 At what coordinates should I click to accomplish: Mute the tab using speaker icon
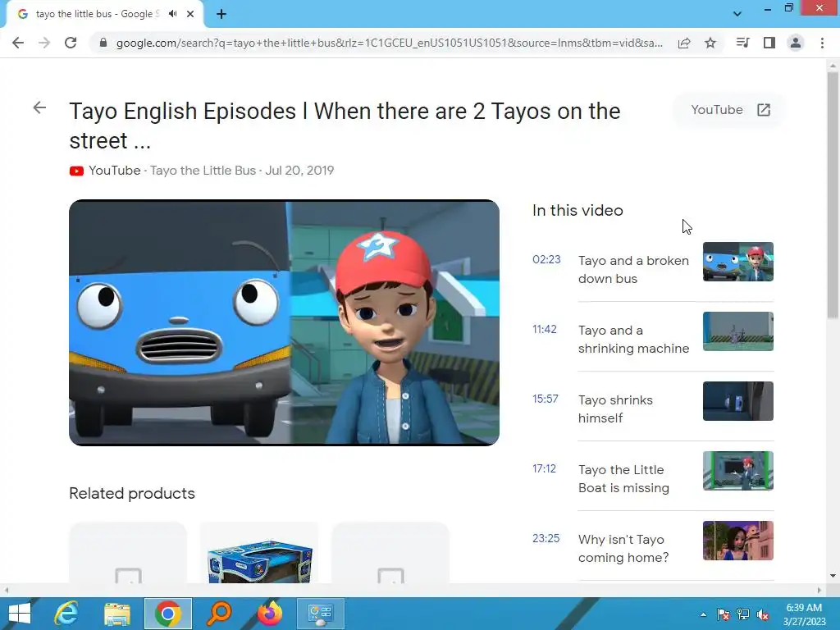click(x=172, y=14)
